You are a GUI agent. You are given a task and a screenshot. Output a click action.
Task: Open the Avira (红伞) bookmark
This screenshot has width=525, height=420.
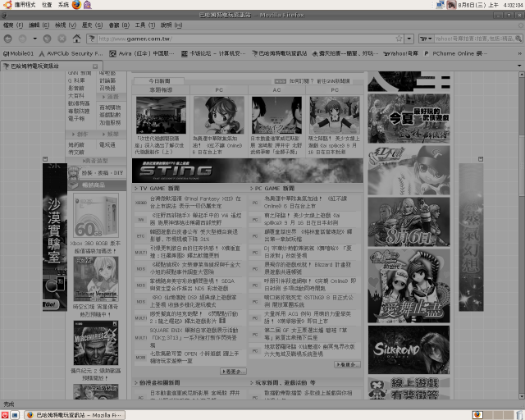tap(142, 53)
